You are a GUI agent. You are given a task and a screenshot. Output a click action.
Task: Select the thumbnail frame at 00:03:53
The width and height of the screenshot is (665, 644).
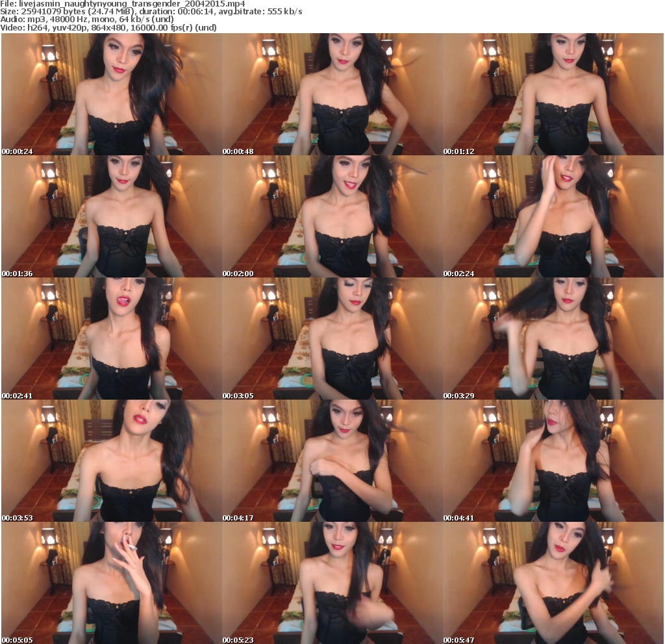click(112, 461)
